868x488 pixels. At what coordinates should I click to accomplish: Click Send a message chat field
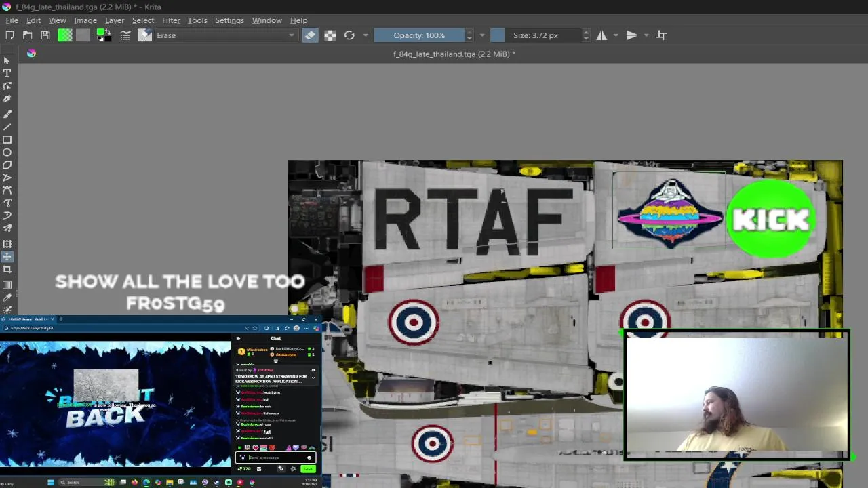pyautogui.click(x=275, y=457)
